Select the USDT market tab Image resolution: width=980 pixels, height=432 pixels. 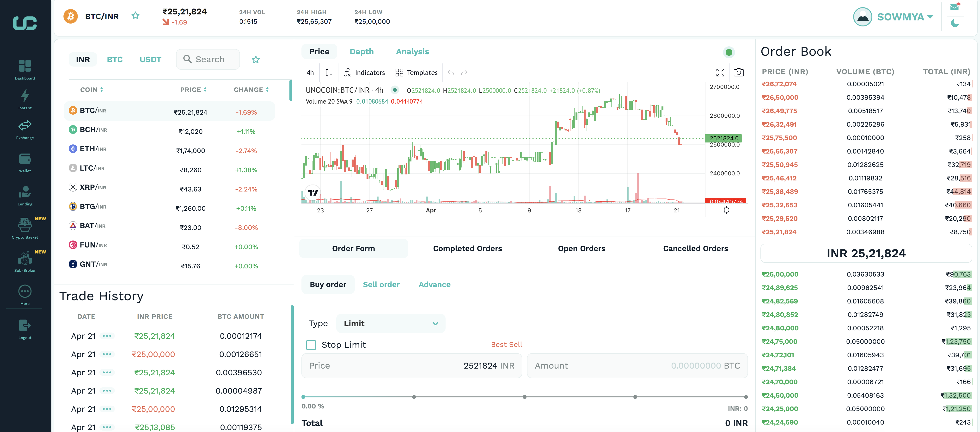[x=150, y=59]
